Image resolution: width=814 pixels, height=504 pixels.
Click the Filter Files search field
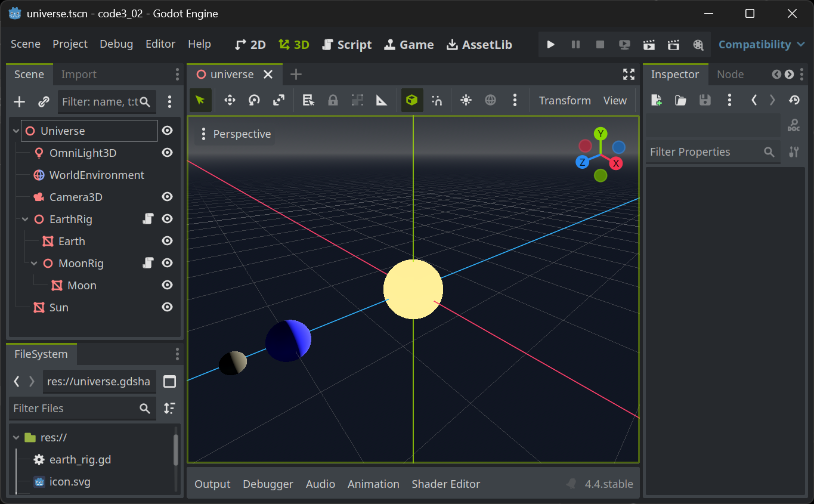point(82,409)
